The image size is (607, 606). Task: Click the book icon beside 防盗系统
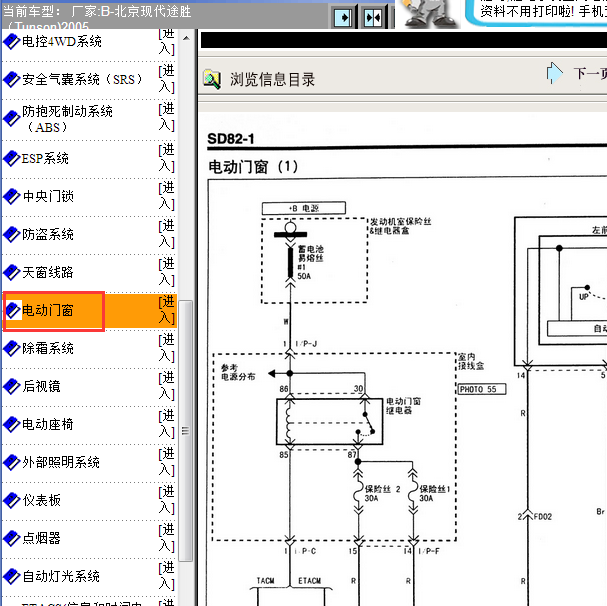[11, 234]
